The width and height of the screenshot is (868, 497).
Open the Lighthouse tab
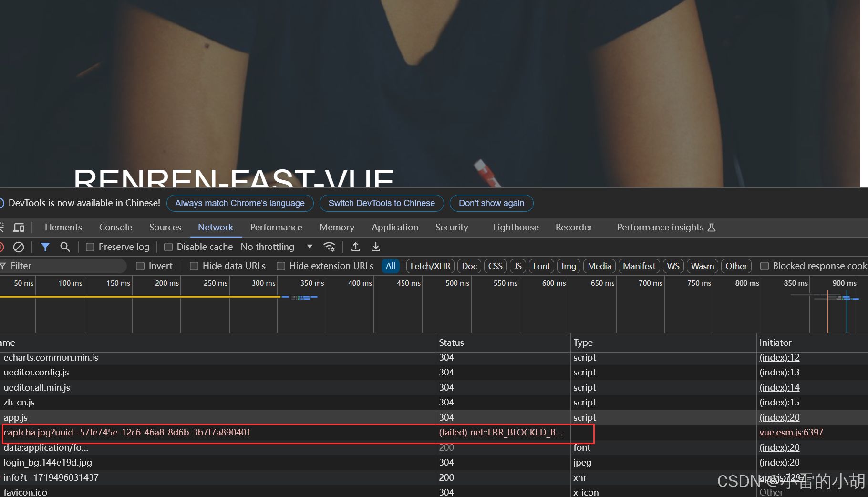tap(516, 228)
